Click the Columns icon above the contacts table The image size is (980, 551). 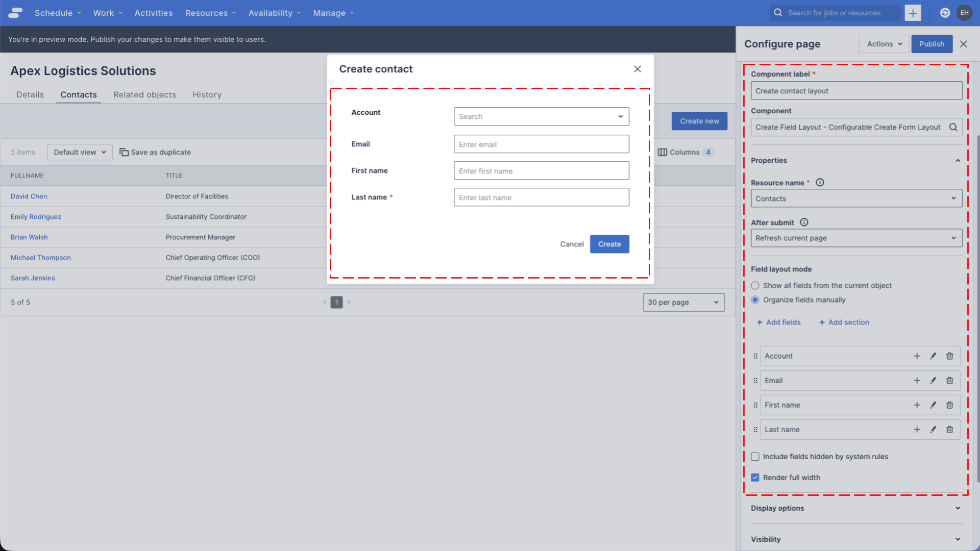tap(663, 152)
